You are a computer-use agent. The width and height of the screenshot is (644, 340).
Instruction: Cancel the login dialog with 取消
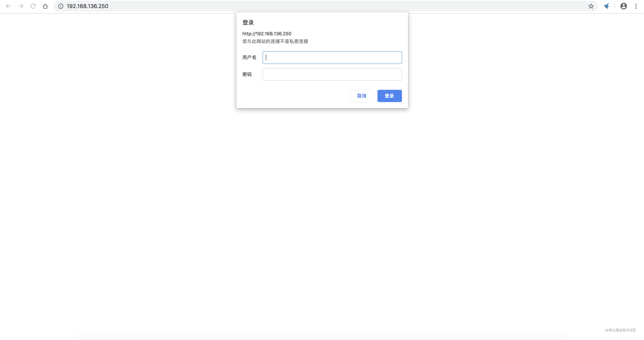pyautogui.click(x=362, y=96)
